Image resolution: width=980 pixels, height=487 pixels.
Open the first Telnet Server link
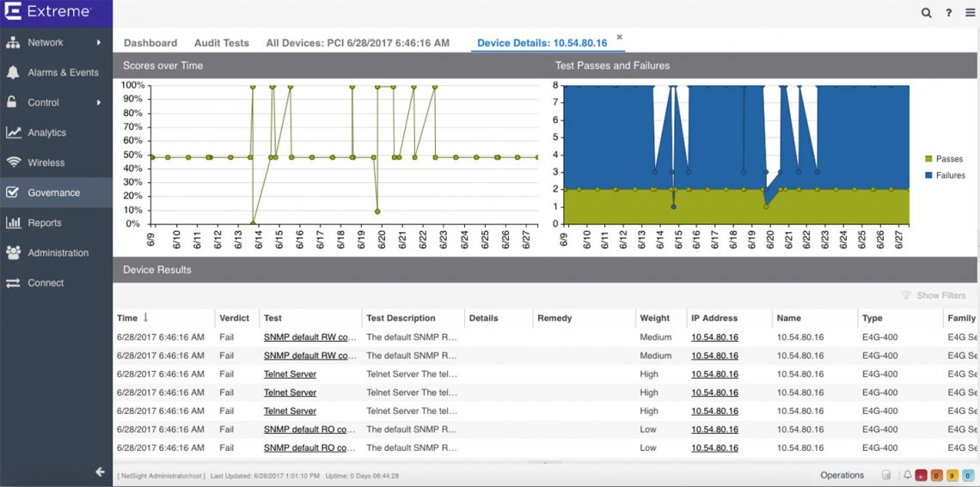290,374
